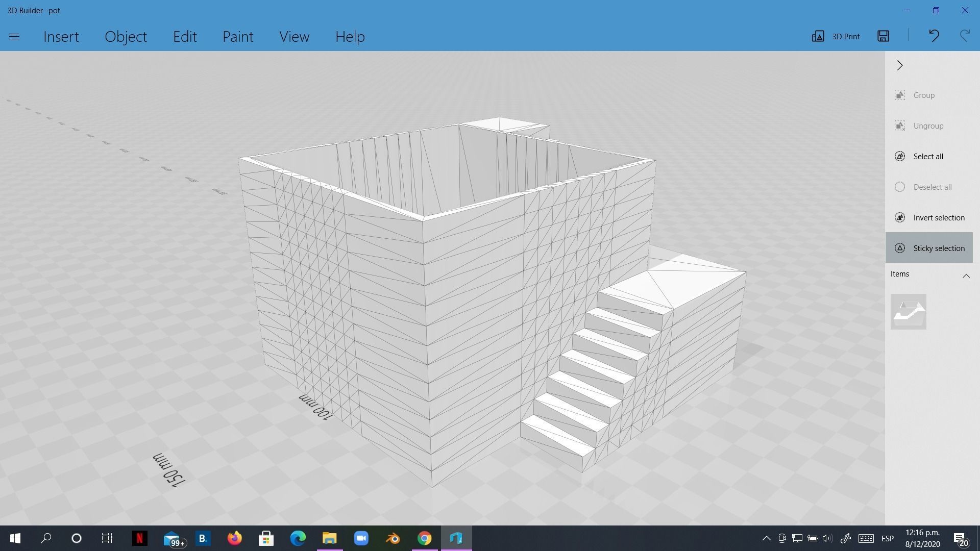
Task: Toggle Sticky selection mode
Action: pyautogui.click(x=929, y=248)
